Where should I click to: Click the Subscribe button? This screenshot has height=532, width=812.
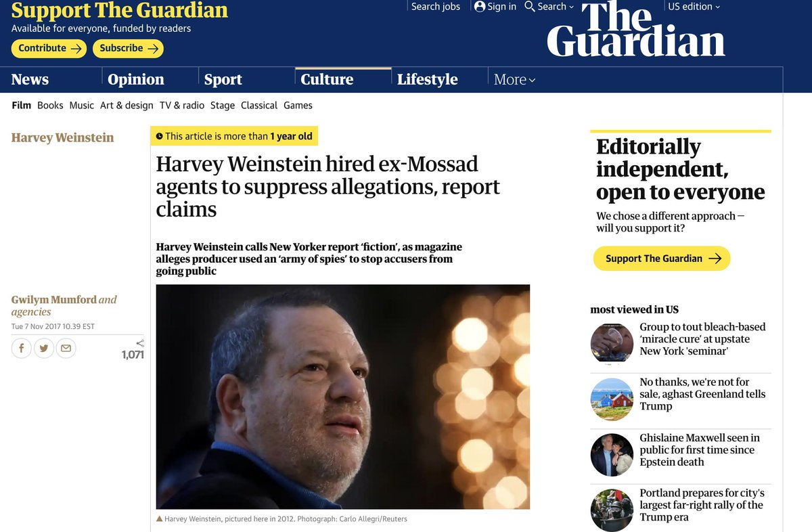[128, 48]
